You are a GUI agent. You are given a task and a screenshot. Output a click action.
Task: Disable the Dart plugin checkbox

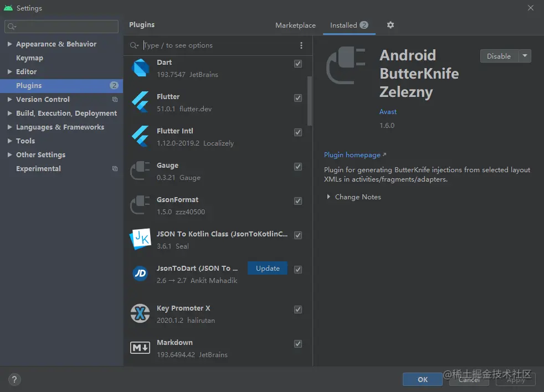click(298, 64)
